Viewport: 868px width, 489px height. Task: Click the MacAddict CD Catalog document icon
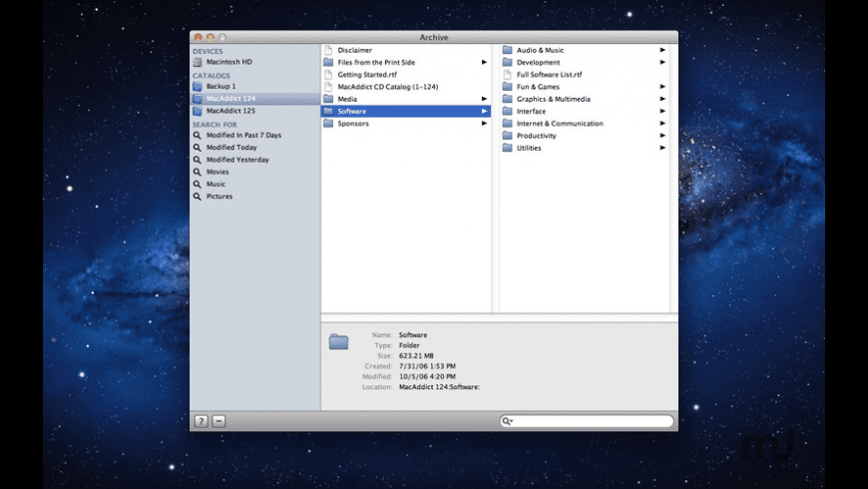328,87
